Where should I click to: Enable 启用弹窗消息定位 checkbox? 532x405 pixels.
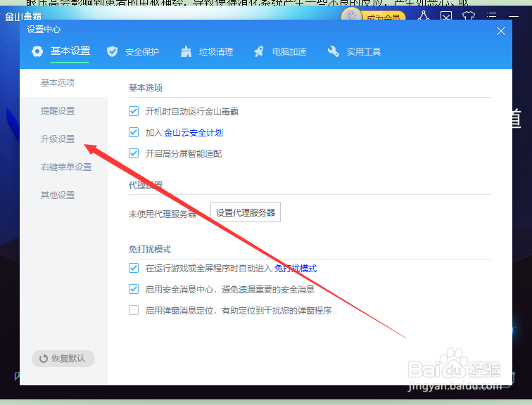click(134, 310)
